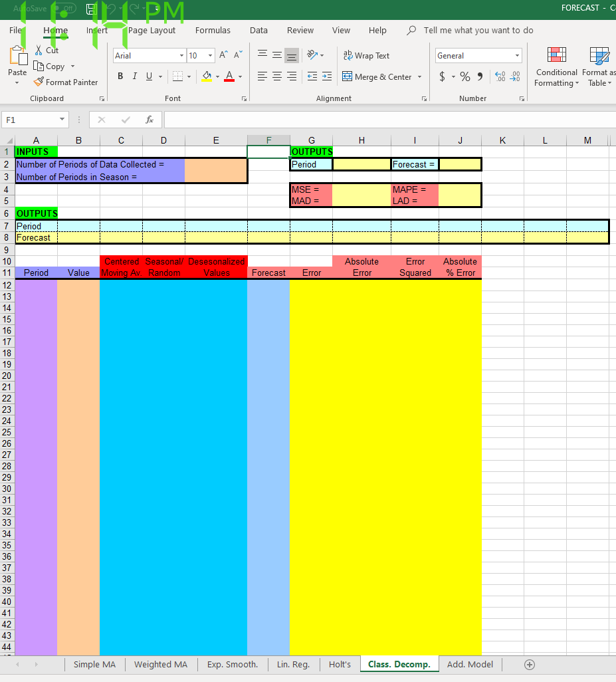Switch to the Page Layout tab
Image resolution: width=616 pixels, height=682 pixels.
tap(152, 31)
